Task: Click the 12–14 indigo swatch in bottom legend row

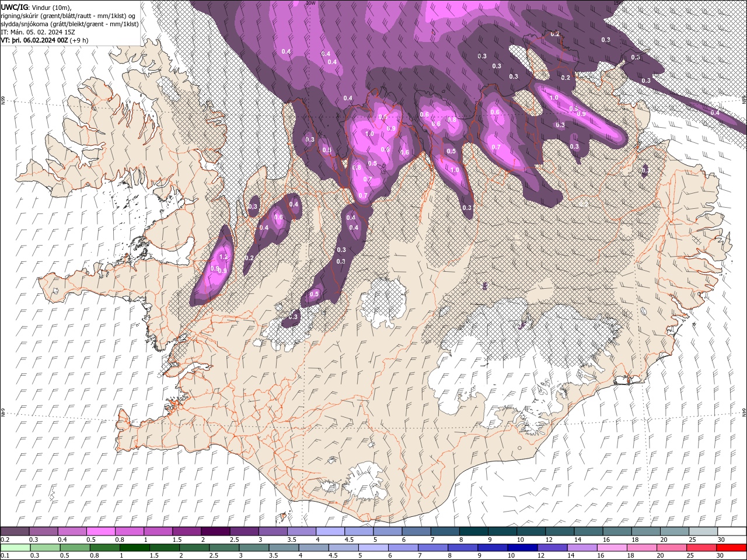Action: tap(553, 548)
